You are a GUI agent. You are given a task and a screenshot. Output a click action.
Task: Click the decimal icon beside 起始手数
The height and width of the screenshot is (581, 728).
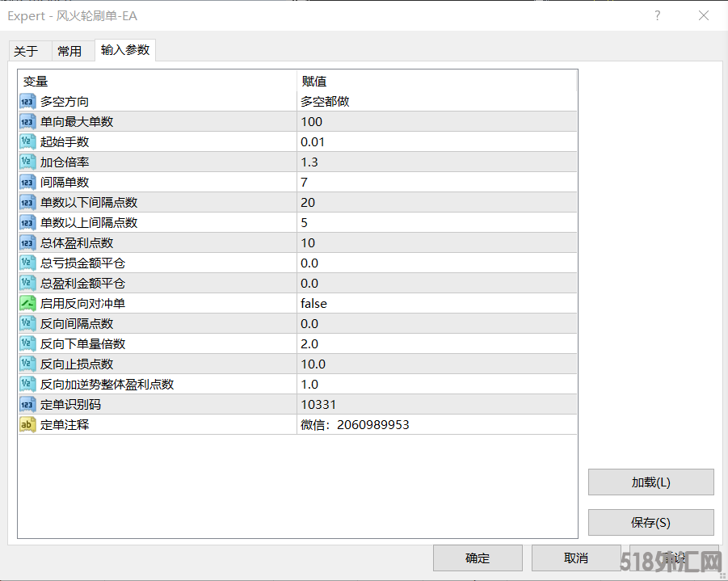(x=27, y=142)
